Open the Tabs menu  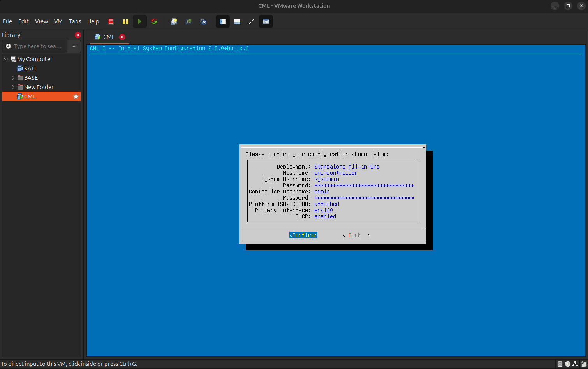click(x=75, y=21)
